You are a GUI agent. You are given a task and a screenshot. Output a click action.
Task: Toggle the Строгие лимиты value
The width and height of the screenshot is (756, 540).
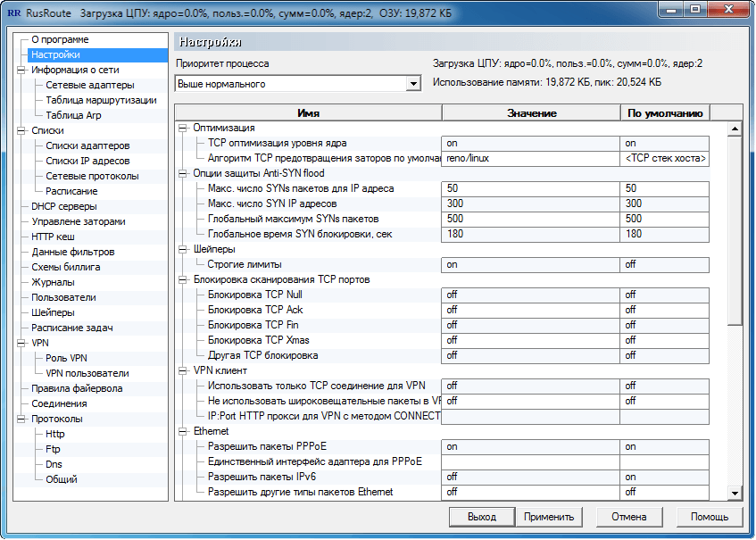[530, 265]
